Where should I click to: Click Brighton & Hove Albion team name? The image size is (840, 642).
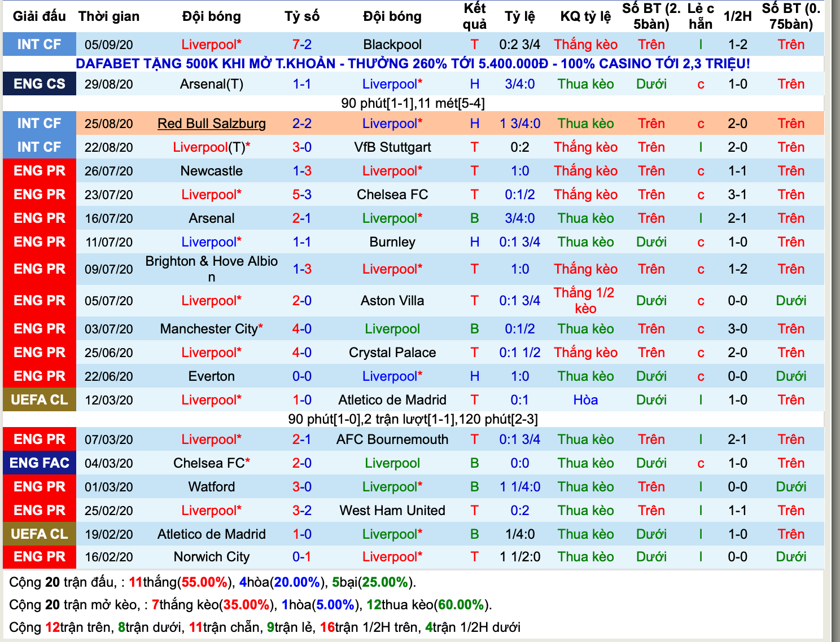tap(212, 269)
